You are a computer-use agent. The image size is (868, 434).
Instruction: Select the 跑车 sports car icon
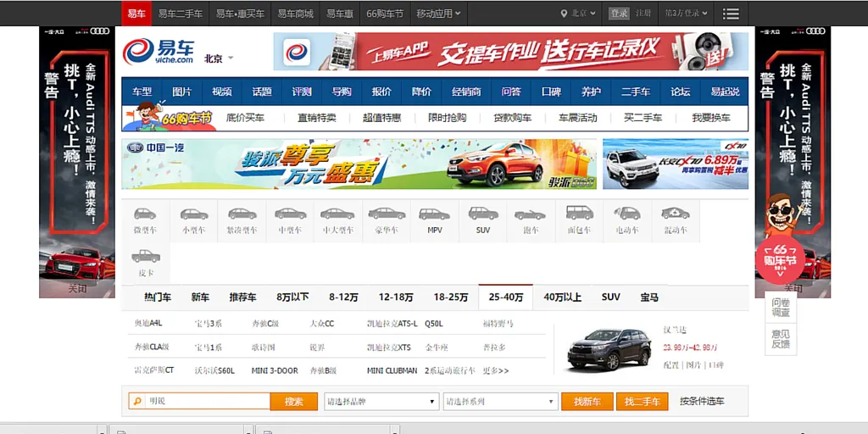[531, 214]
